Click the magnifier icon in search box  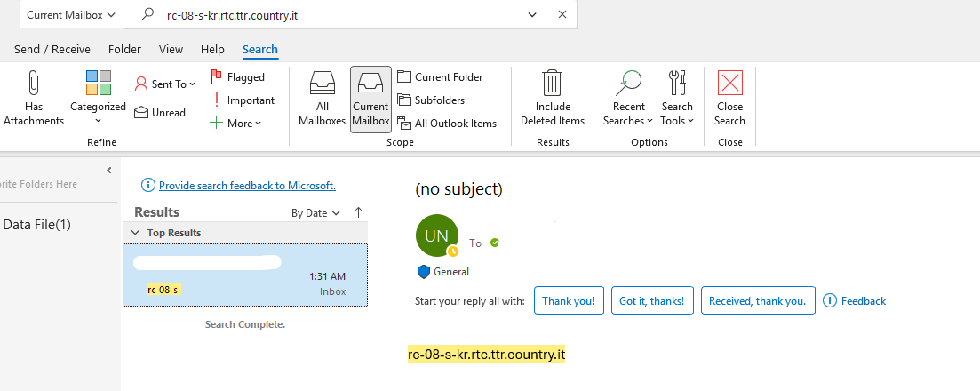pos(147,14)
